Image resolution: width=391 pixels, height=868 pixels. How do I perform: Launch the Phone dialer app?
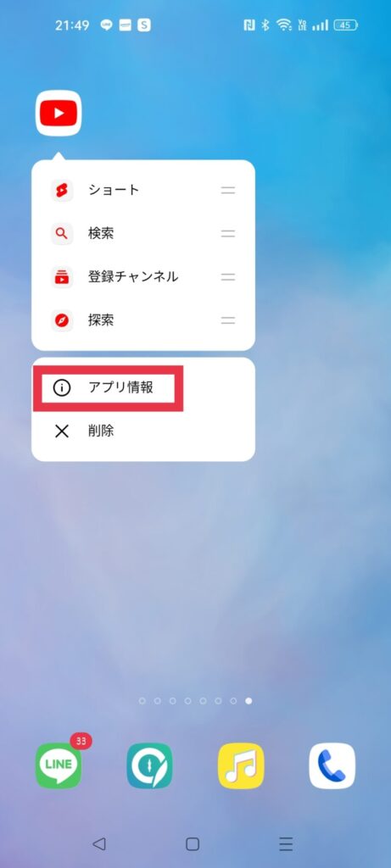click(x=332, y=765)
